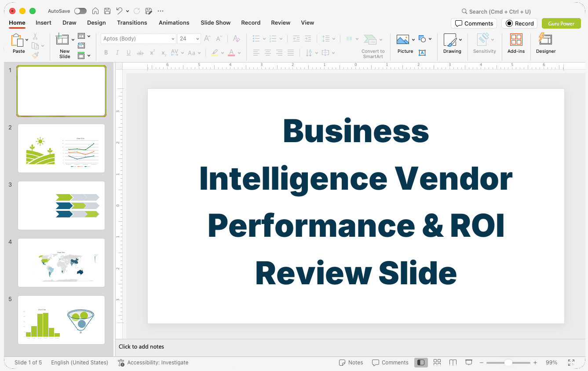
Task: Apply subscript formatting
Action: point(164,53)
